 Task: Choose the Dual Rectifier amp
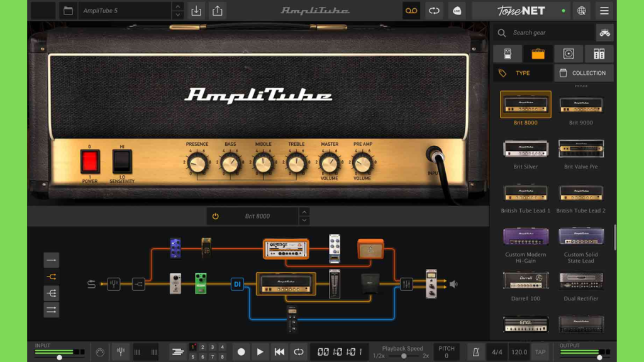coord(580,281)
